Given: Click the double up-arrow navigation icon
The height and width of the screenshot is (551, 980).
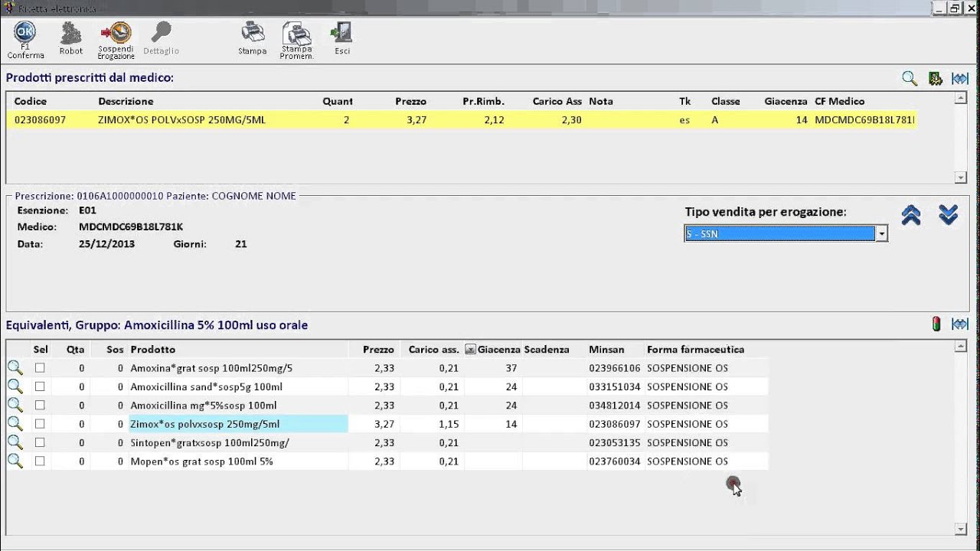Looking at the screenshot, I should [910, 216].
